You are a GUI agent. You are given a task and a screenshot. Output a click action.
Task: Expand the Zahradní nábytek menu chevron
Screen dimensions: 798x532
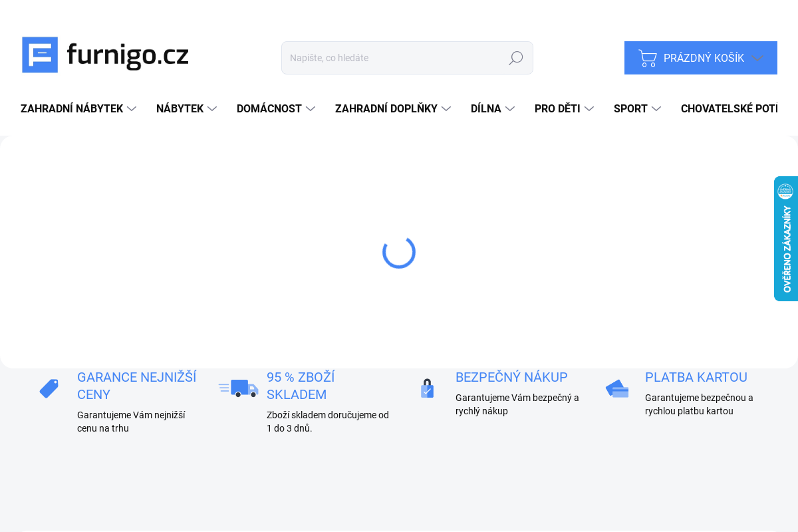[x=132, y=108]
